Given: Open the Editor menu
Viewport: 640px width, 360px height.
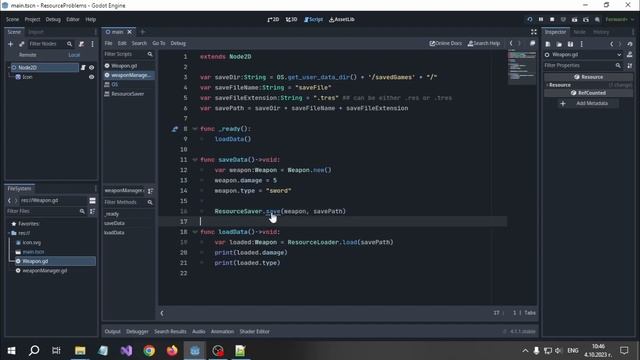Looking at the screenshot, I should [73, 19].
